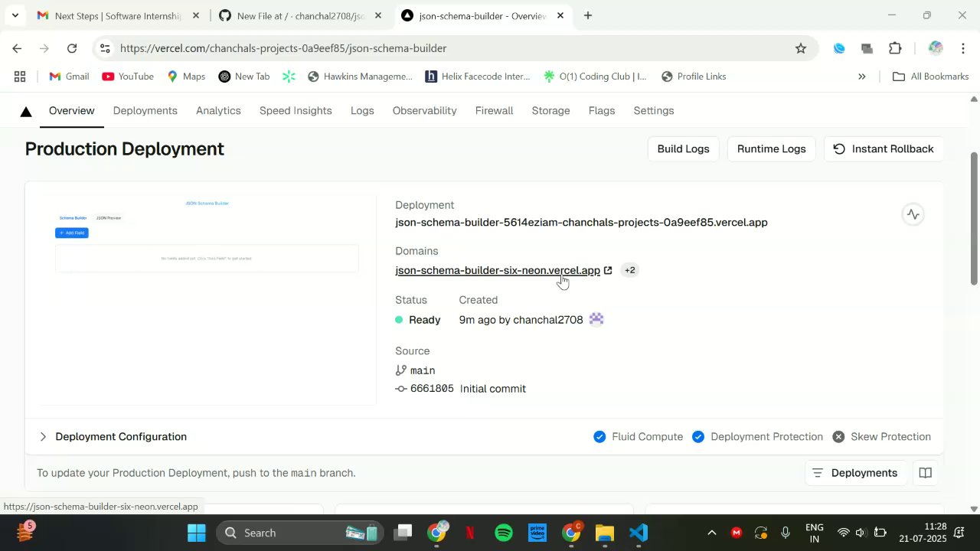Bookmark this page with star icon
This screenshot has width=980, height=551.
(x=801, y=48)
